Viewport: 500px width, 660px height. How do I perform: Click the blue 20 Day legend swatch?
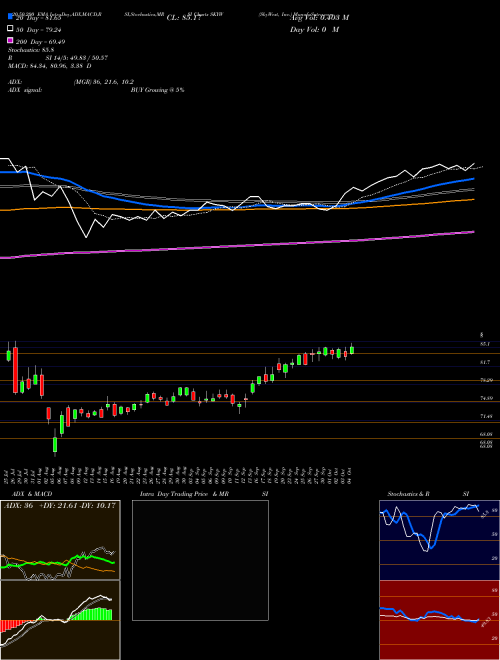[10, 16]
